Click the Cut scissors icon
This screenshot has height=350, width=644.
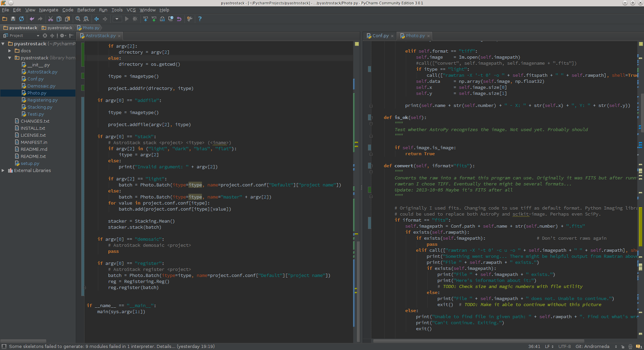[x=51, y=19]
